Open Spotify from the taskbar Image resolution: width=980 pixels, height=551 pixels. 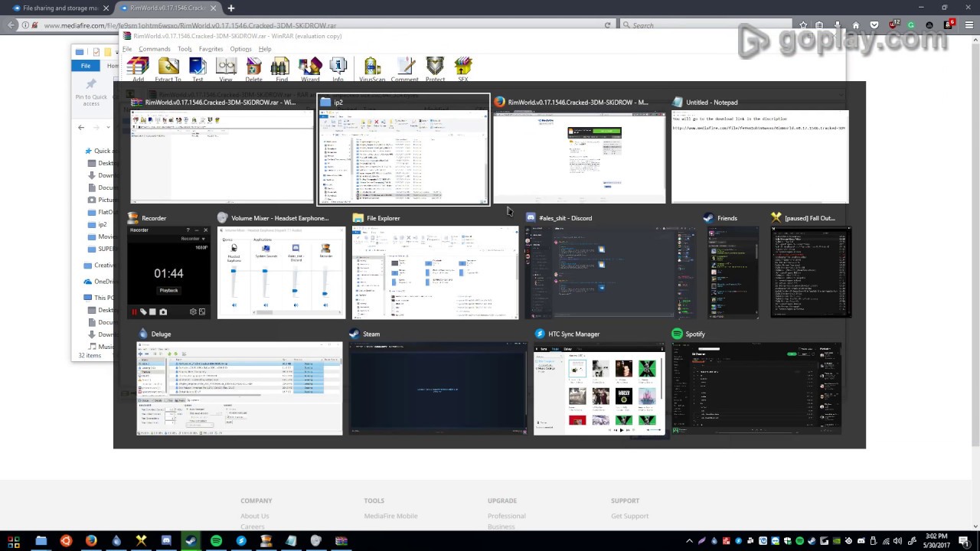coord(216,541)
